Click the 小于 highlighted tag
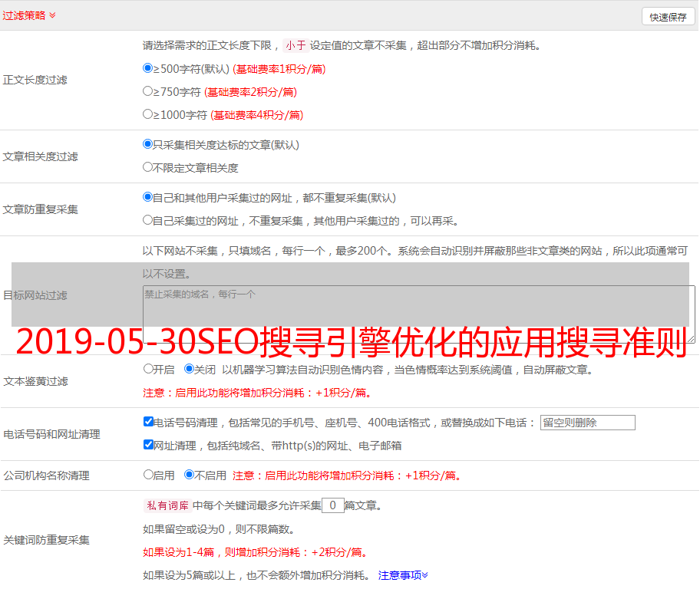 coord(296,45)
